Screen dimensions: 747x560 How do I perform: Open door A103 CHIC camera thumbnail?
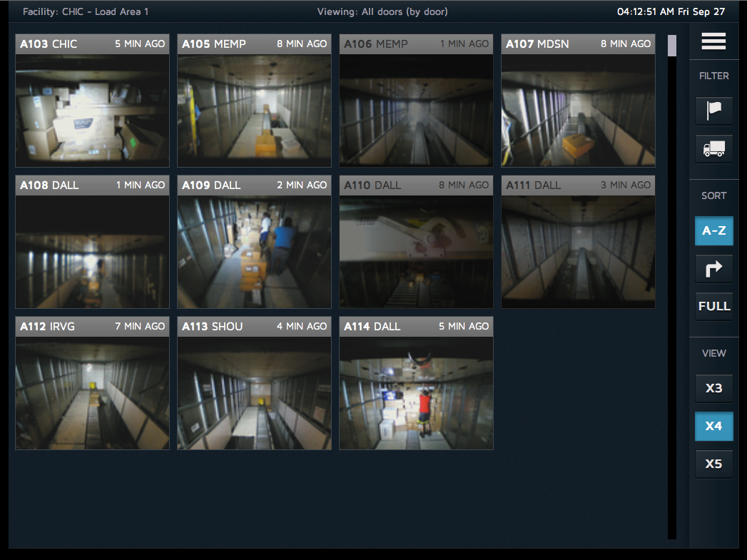[93, 111]
